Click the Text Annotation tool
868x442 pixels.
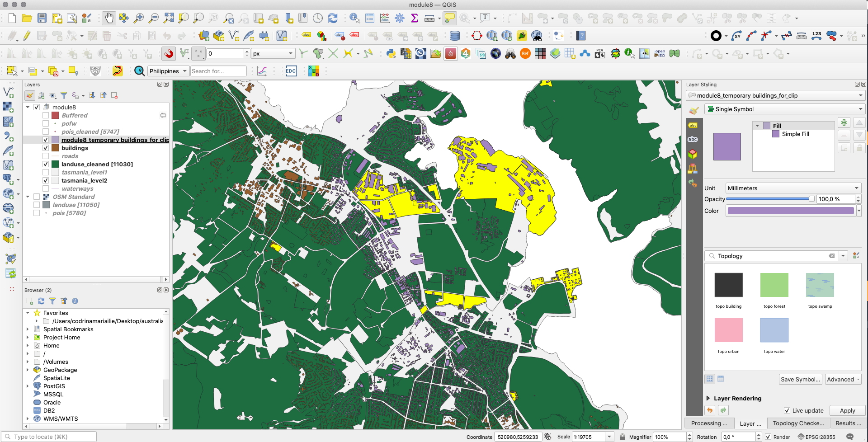[485, 18]
